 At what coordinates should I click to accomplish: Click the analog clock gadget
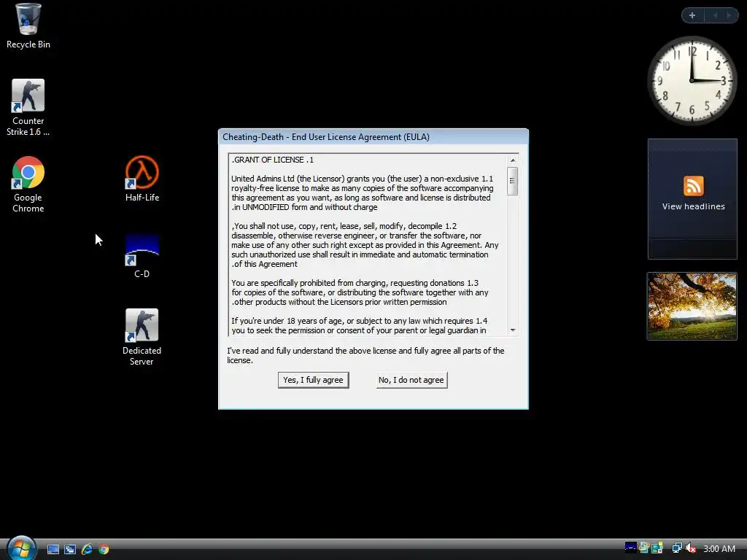[x=692, y=80]
